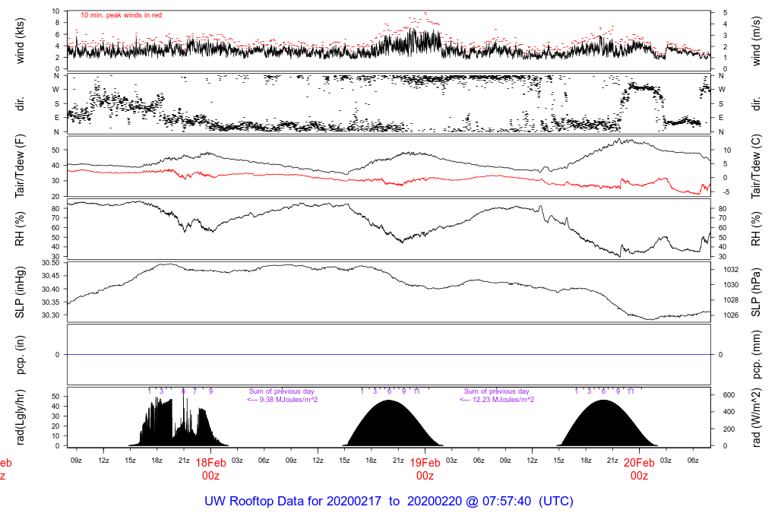
Task: Click the 'Tair/Tdew (C)' axis label
Action: (756, 166)
